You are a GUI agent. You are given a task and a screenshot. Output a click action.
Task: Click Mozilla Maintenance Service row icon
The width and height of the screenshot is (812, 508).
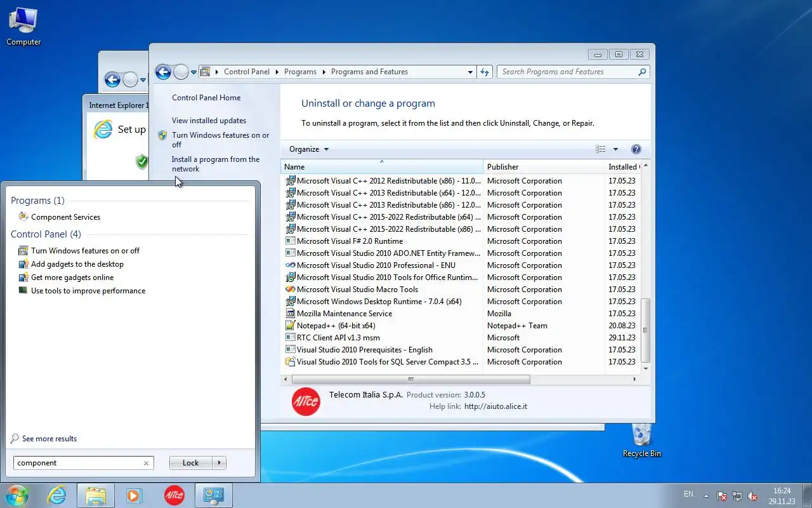[x=291, y=313]
